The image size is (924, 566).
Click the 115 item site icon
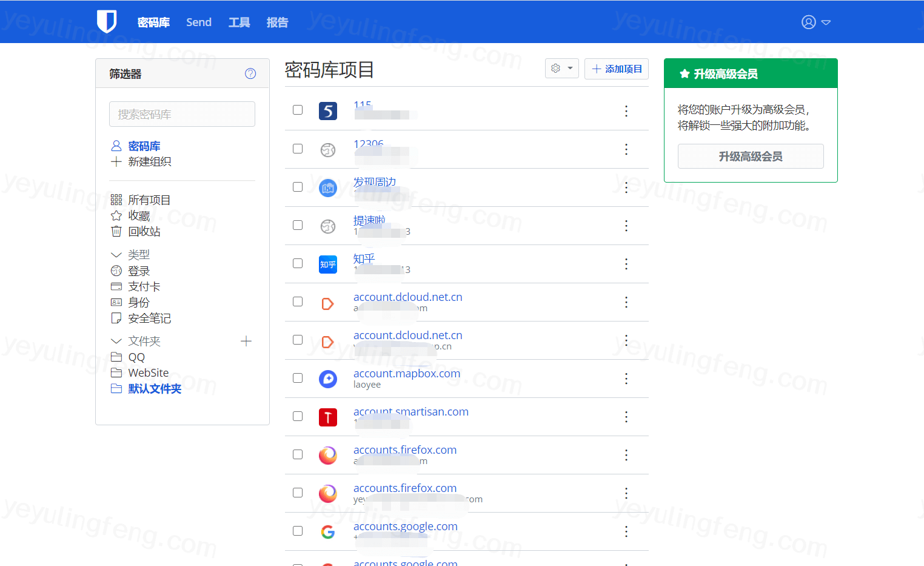point(328,111)
